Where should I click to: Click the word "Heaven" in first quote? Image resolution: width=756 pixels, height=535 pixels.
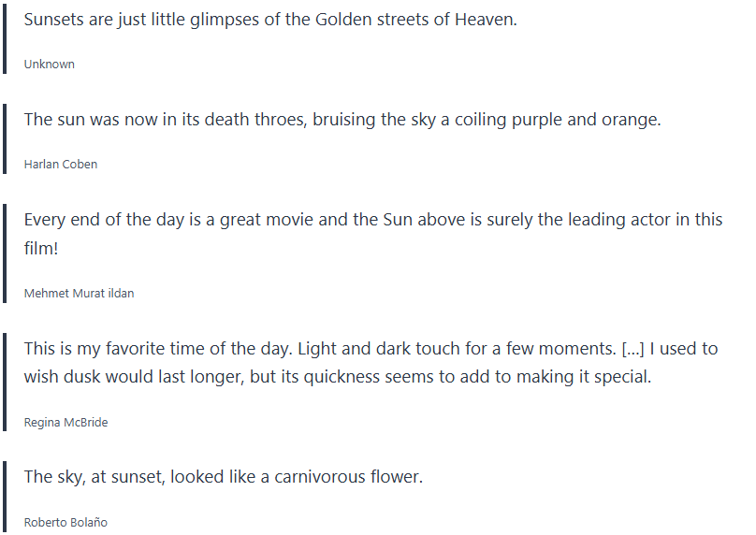coord(484,20)
